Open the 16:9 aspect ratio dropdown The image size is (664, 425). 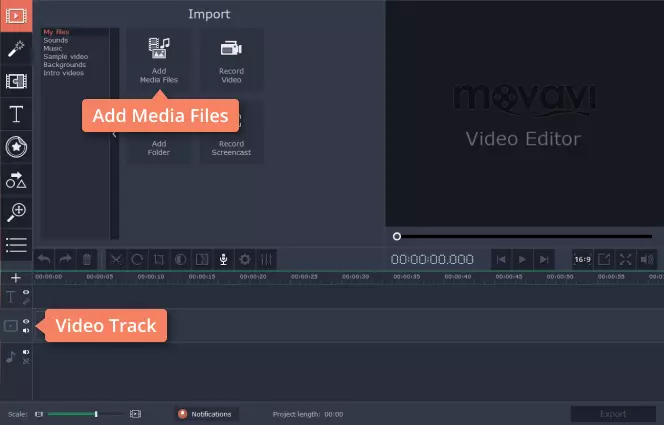tap(582, 259)
